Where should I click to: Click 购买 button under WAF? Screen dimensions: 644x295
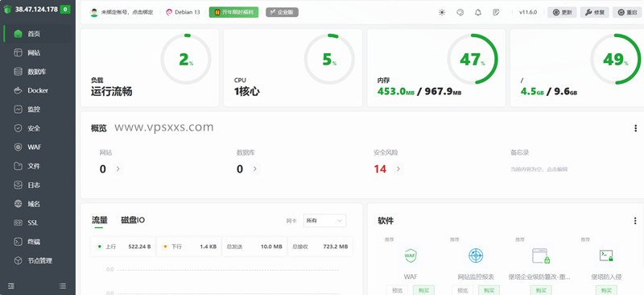click(423, 290)
